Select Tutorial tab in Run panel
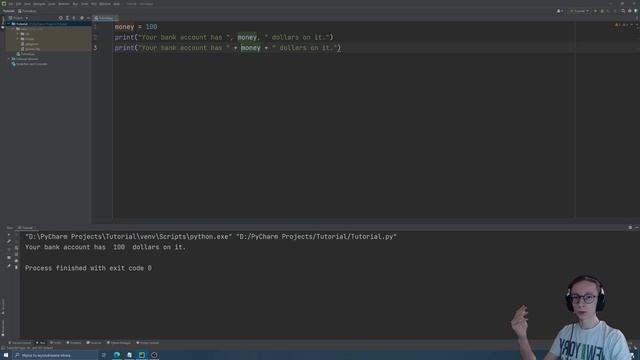This screenshot has width=640, height=360. tap(27, 228)
